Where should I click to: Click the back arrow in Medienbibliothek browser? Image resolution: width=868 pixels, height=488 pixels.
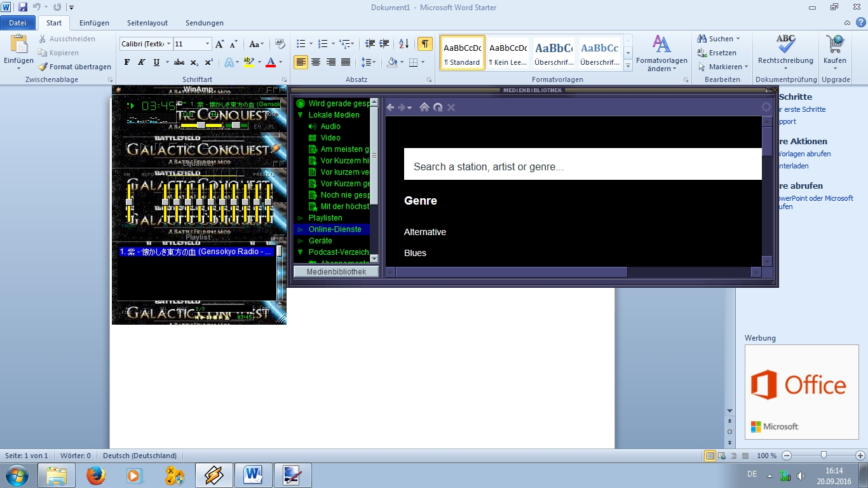[x=391, y=107]
